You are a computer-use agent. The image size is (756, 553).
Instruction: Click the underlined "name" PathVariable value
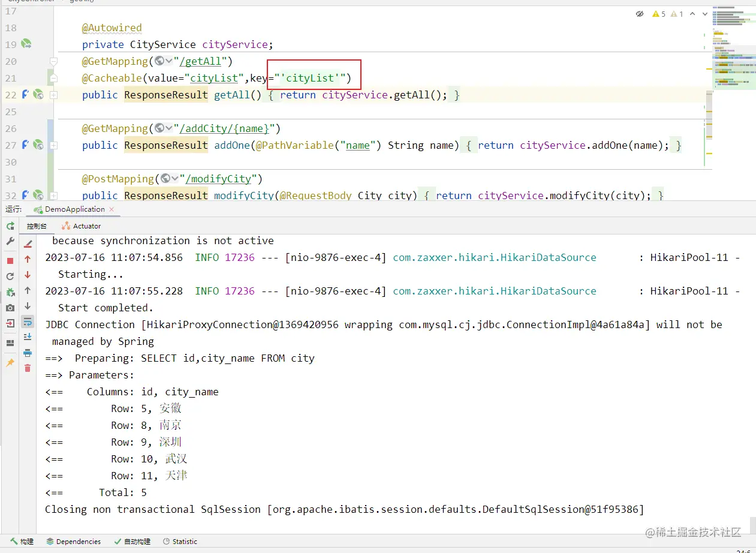tap(358, 145)
